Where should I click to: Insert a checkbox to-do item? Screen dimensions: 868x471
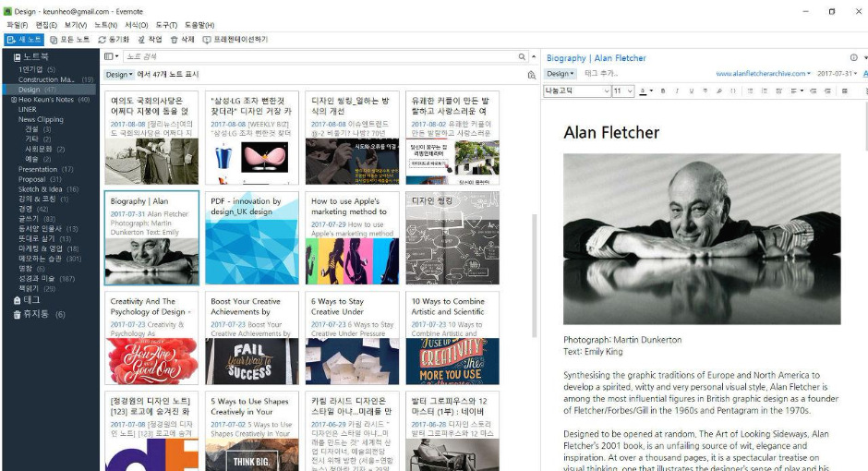pos(778,91)
